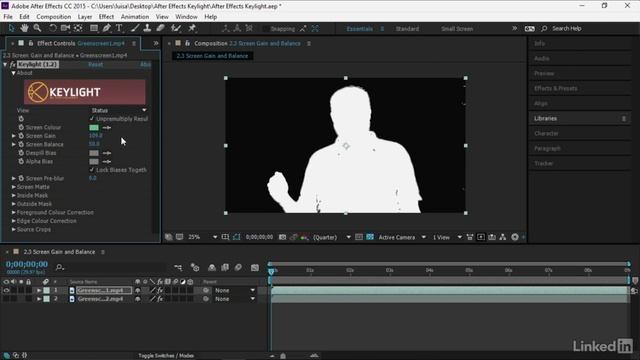Open the View Status dropdown
Image resolution: width=640 pixels, height=360 pixels.
tap(118, 110)
